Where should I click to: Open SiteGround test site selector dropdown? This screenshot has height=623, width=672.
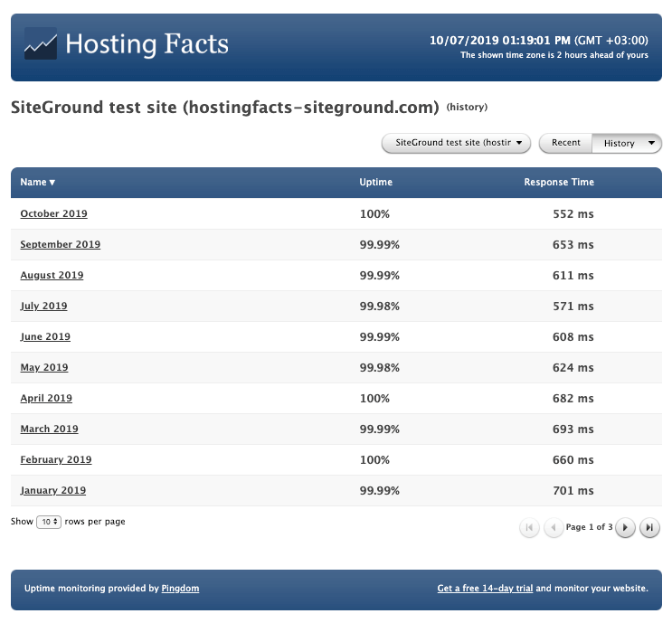coord(457,143)
